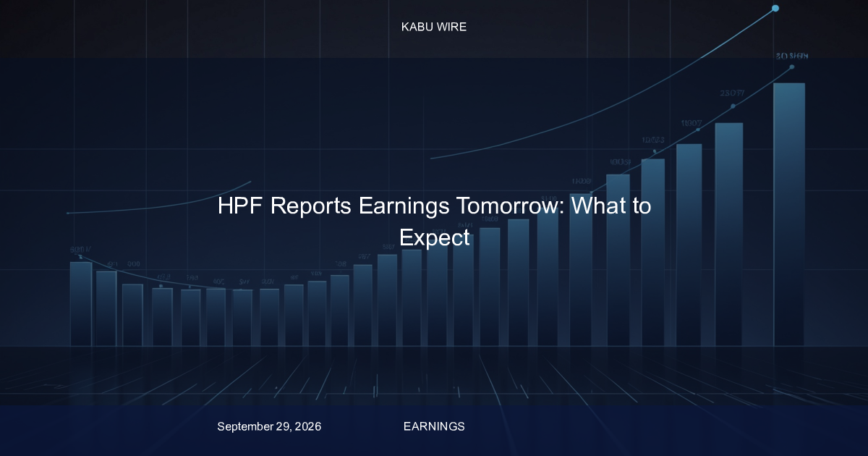This screenshot has height=456, width=868.
Task: Click the third-tallest bar in the chart
Action: click(689, 245)
